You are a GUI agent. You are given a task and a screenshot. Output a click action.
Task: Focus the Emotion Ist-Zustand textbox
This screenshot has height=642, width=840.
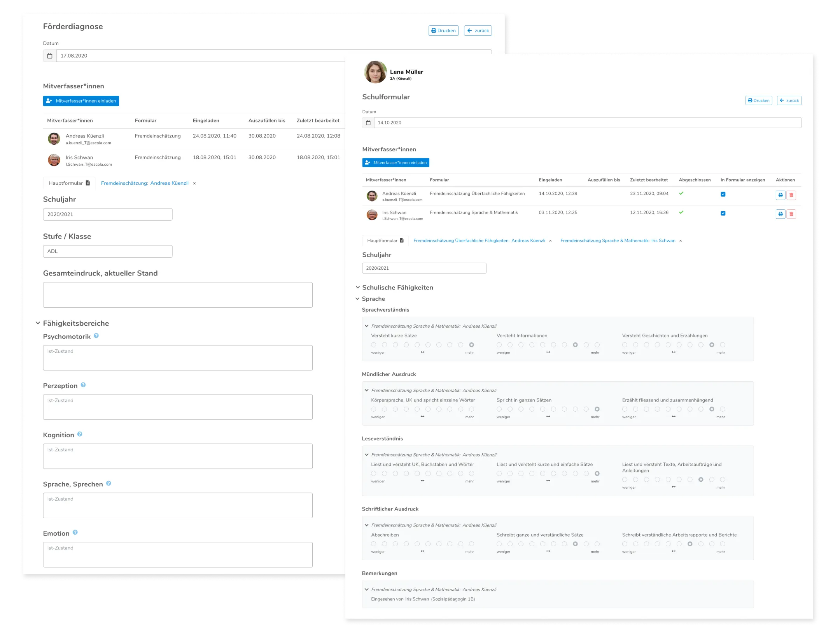[x=178, y=554]
